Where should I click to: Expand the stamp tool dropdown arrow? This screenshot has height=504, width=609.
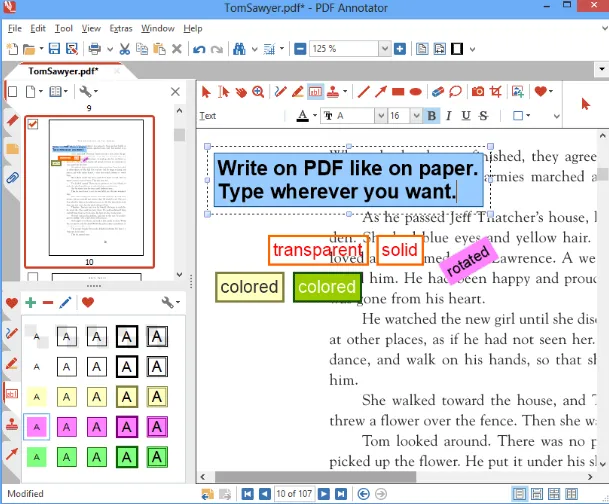click(x=345, y=92)
